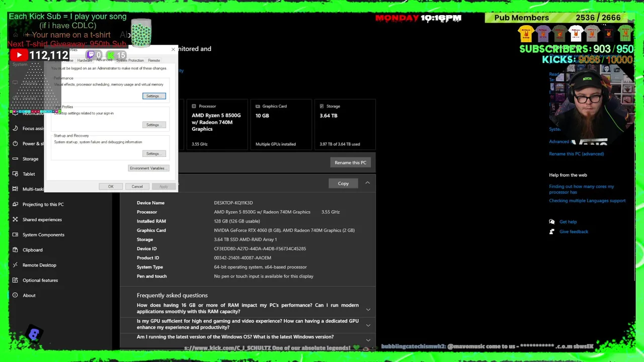Viewport: 644px width, 362px height.
Task: Open Checking multiple Languages support link
Action: coord(587,201)
